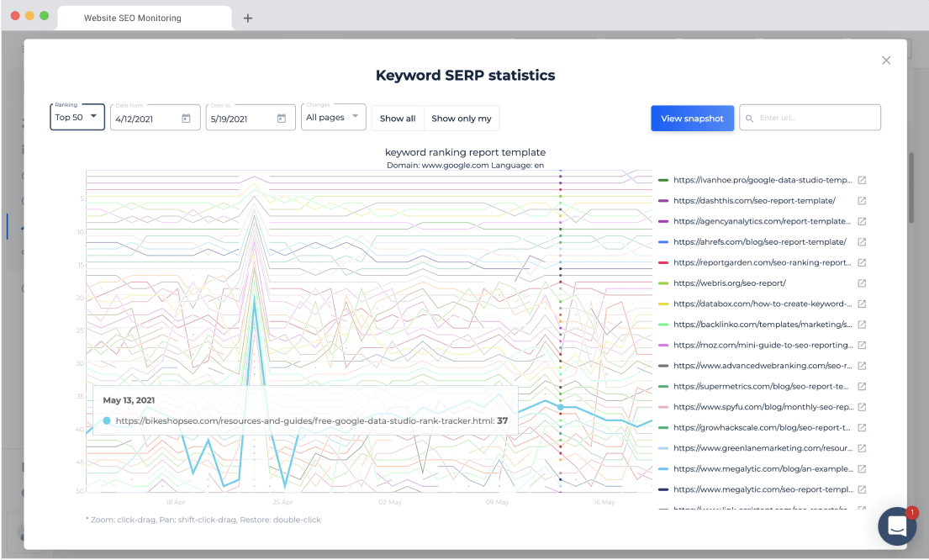This screenshot has height=560, width=929.
Task: Toggle backlinko.com series in chart legend
Action: coord(763,325)
